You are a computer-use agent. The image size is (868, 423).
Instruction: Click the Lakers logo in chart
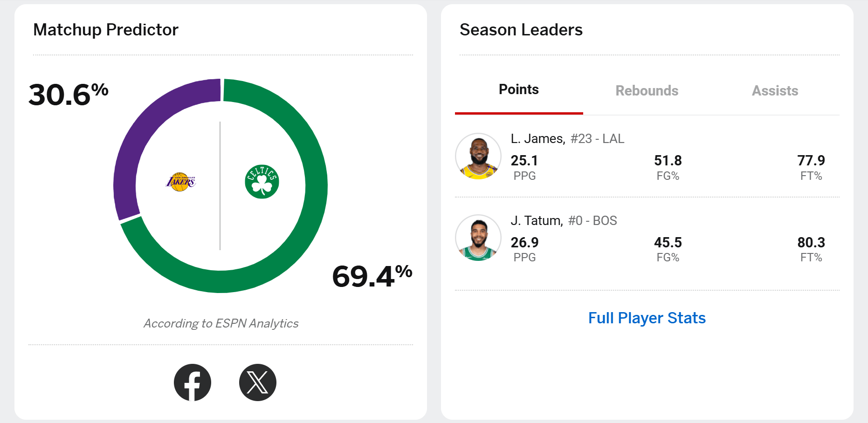[181, 182]
